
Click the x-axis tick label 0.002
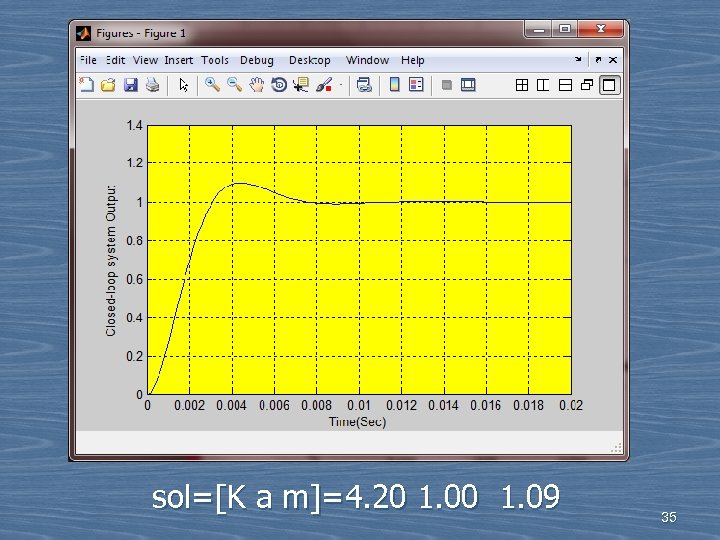click(189, 405)
